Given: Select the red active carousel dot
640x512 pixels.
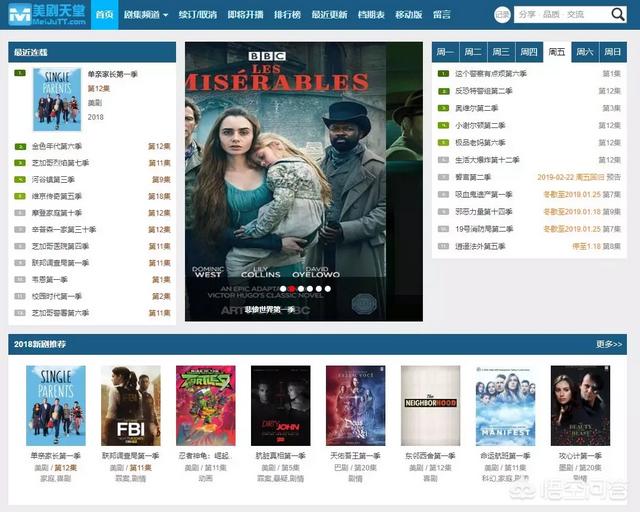Looking at the screenshot, I should [292, 289].
